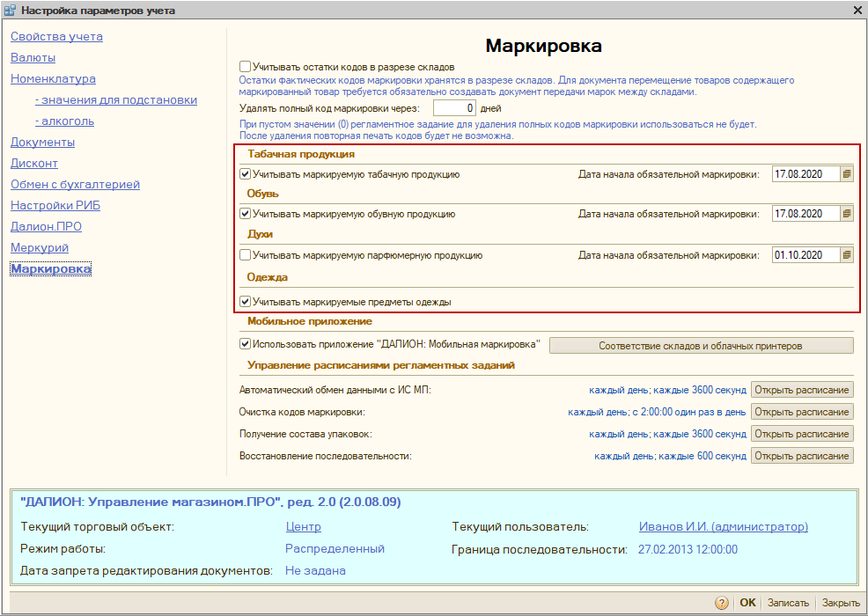Open schedule for Получение состава упаковок

coord(802,434)
